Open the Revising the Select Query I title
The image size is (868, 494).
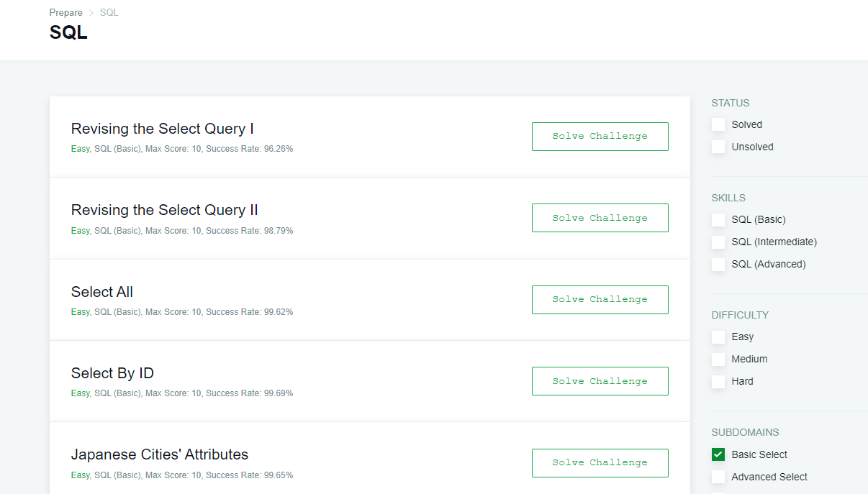pos(162,129)
